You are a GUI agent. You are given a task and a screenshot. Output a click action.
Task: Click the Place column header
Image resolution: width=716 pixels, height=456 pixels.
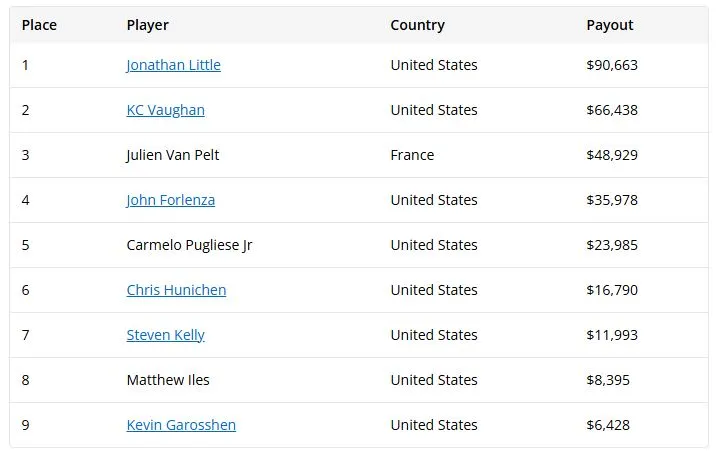[x=39, y=25]
